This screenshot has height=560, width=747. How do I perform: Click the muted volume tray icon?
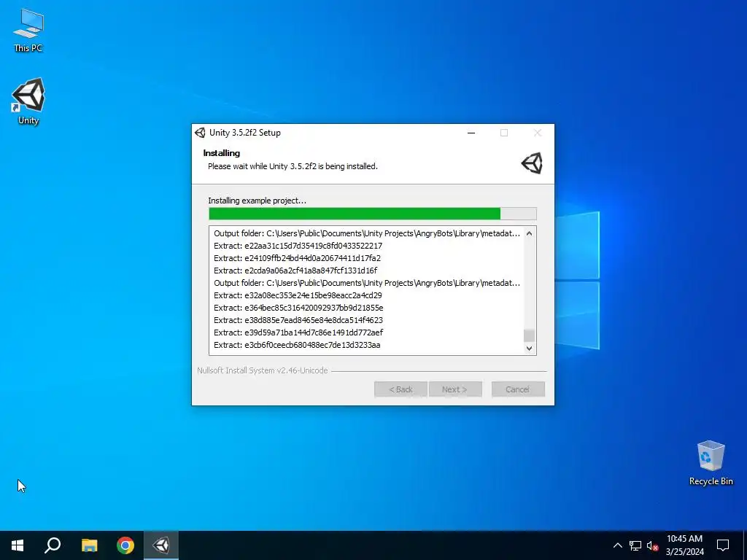click(652, 545)
